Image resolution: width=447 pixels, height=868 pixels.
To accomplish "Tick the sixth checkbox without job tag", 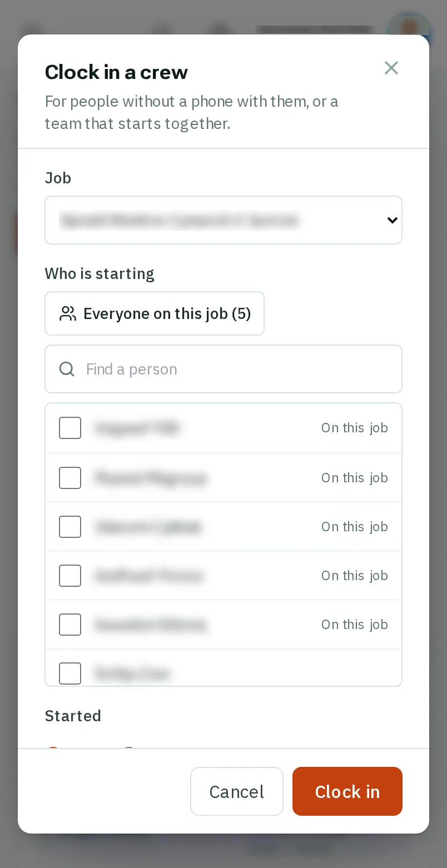I will point(70,674).
